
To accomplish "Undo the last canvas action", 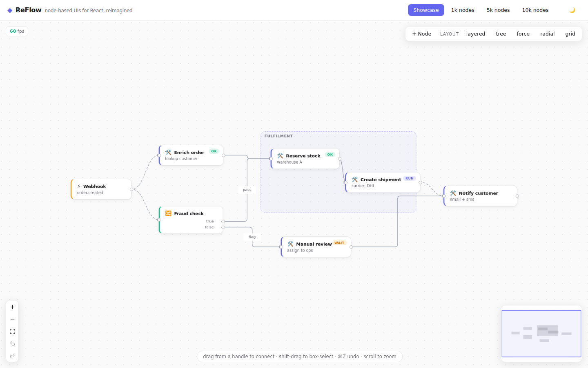I will pos(12,344).
